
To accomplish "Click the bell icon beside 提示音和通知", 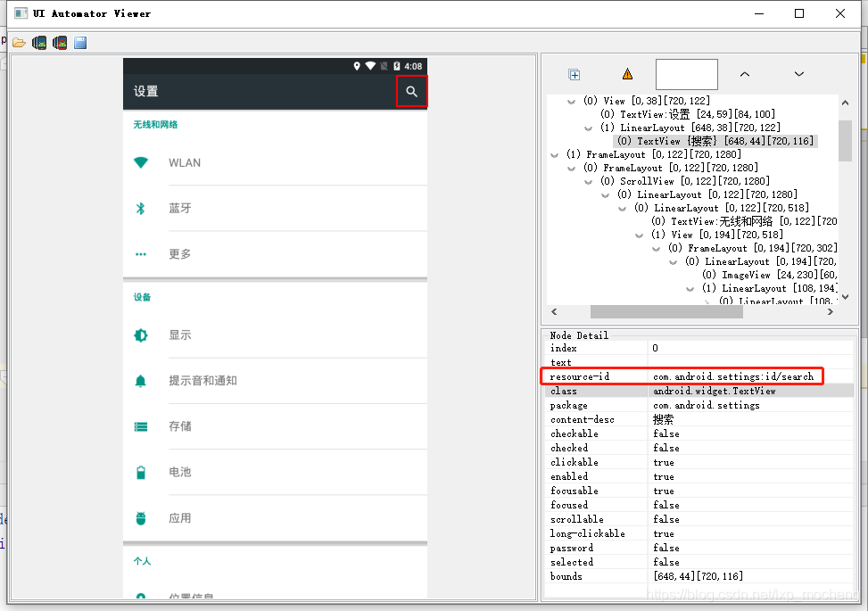I will click(141, 381).
